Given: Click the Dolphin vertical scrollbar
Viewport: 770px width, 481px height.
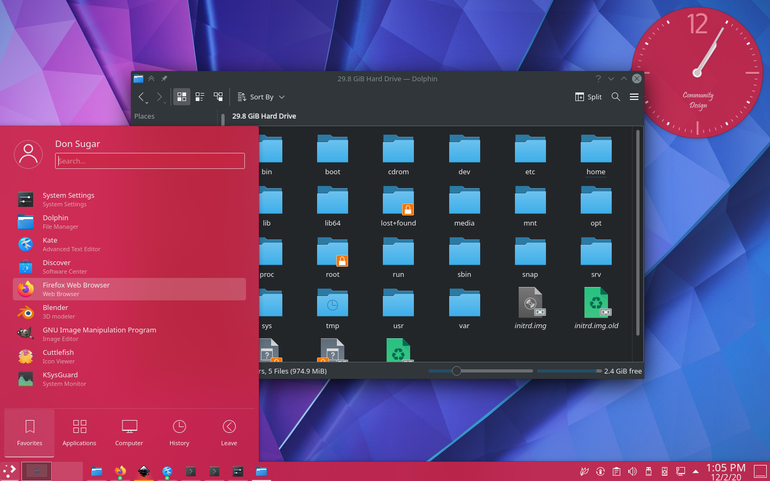Looking at the screenshot, I should coord(638,232).
